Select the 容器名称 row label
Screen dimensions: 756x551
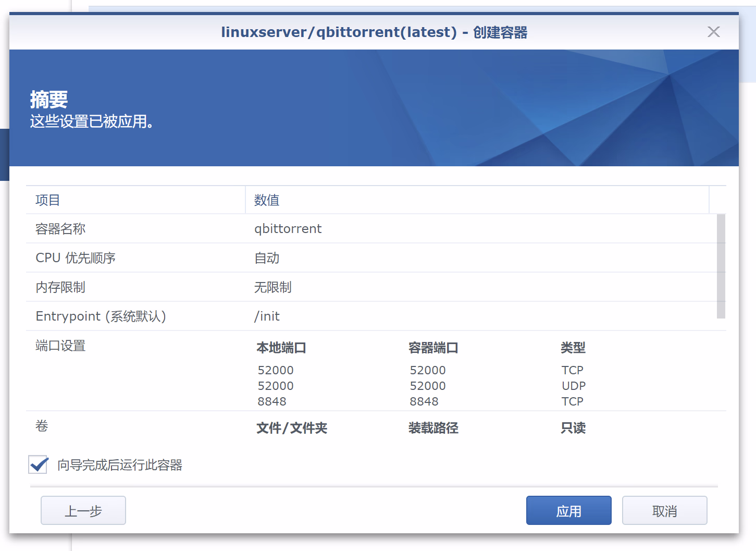[x=60, y=229]
